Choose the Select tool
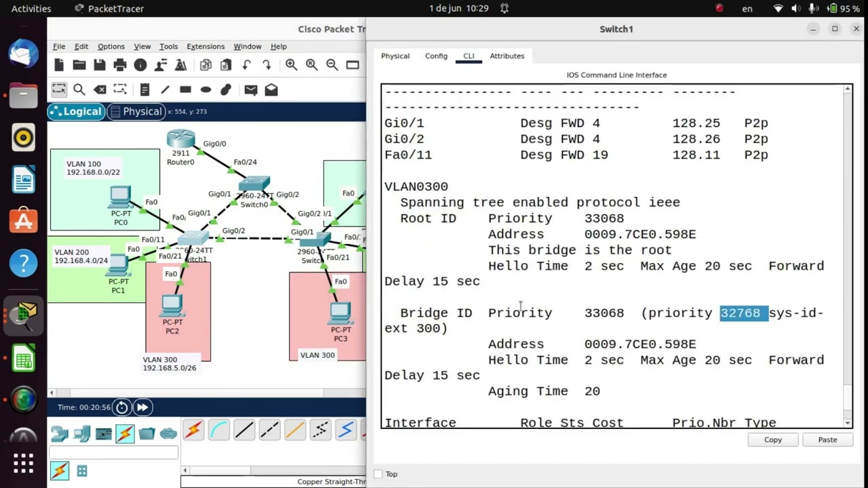This screenshot has height=488, width=868. pos(59,89)
